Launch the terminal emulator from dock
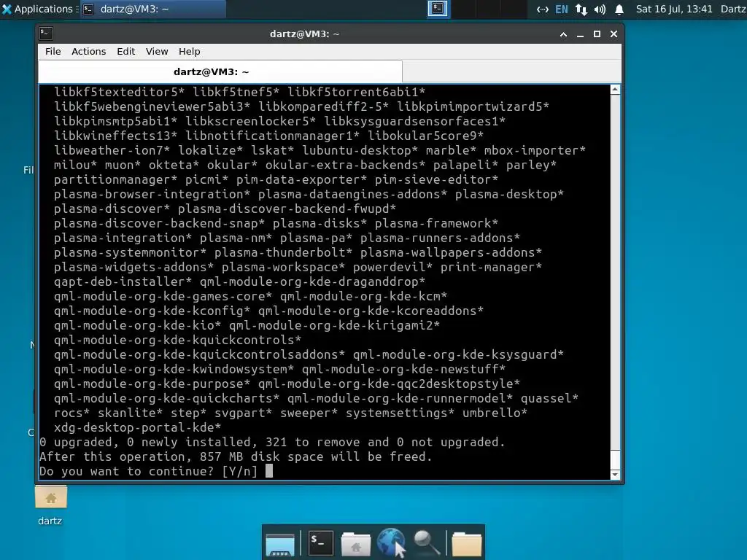747x560 pixels. 320,542
